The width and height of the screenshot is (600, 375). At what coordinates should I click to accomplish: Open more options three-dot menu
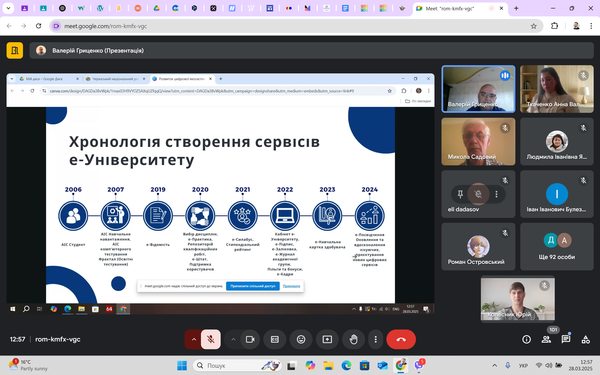coord(375,339)
